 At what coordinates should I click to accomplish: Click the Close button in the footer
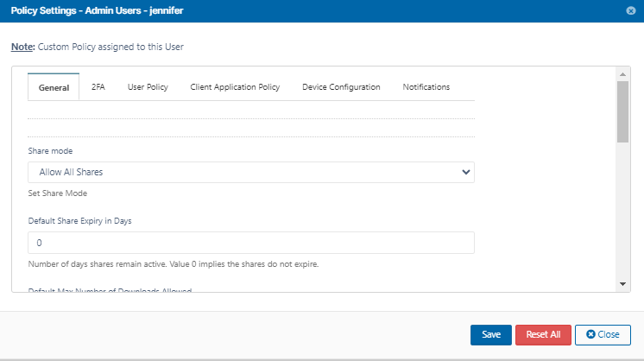coord(603,334)
